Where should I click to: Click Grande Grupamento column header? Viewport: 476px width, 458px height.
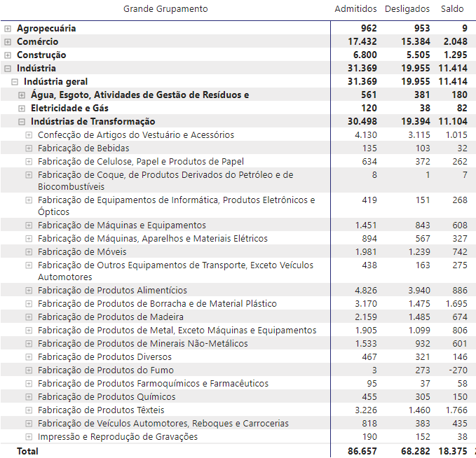pyautogui.click(x=165, y=9)
